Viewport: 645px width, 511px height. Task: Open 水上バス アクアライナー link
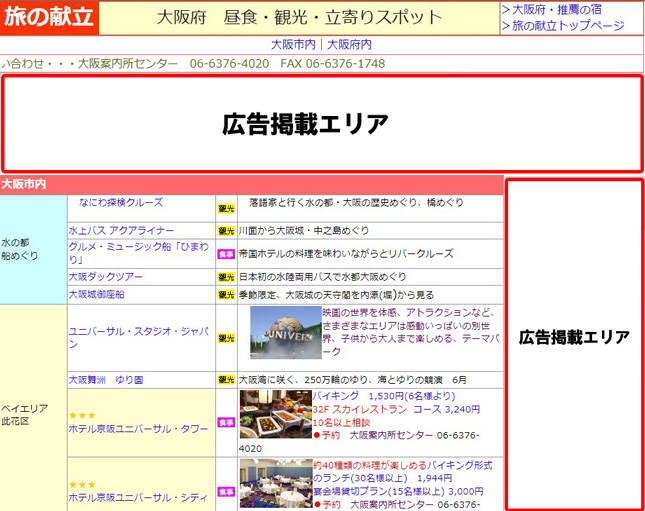click(x=121, y=230)
